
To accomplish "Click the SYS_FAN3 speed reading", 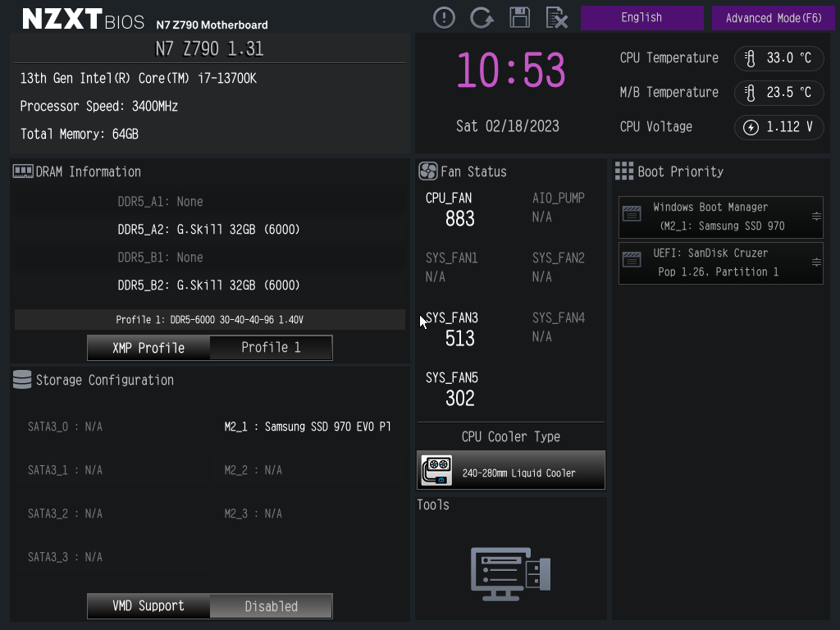I will pos(459,338).
